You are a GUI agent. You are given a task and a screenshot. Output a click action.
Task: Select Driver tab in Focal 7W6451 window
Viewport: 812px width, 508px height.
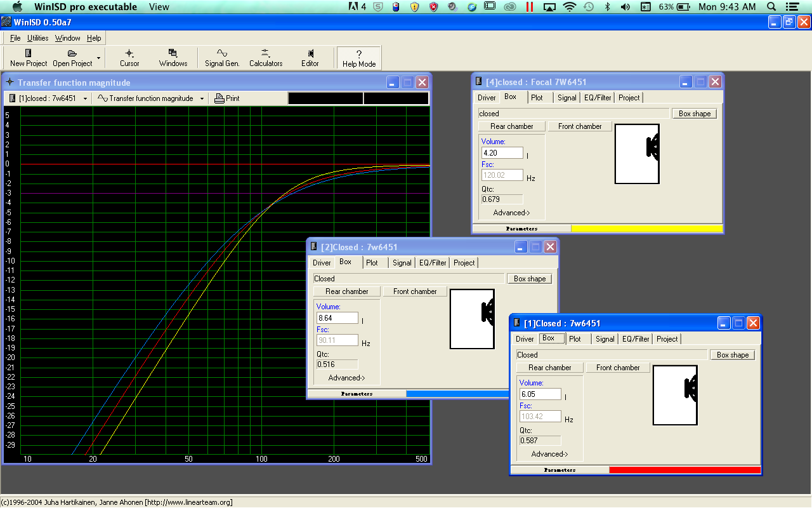pos(487,98)
